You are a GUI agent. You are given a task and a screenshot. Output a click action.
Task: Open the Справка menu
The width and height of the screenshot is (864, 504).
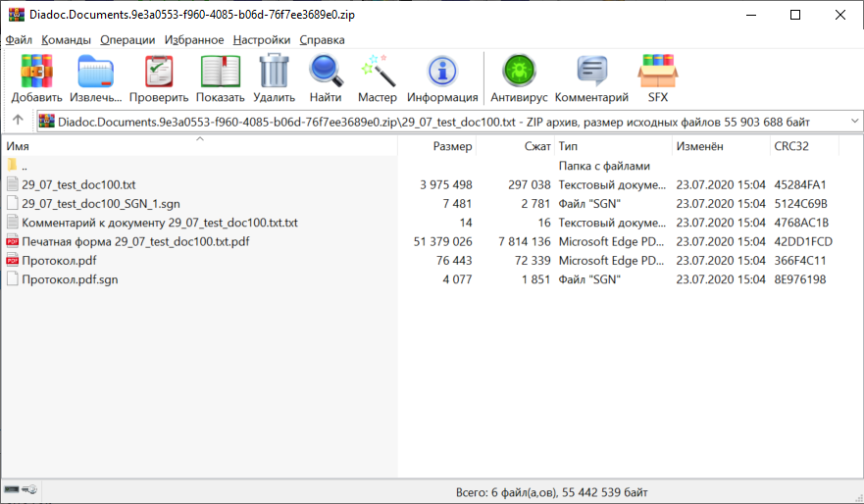pos(323,39)
